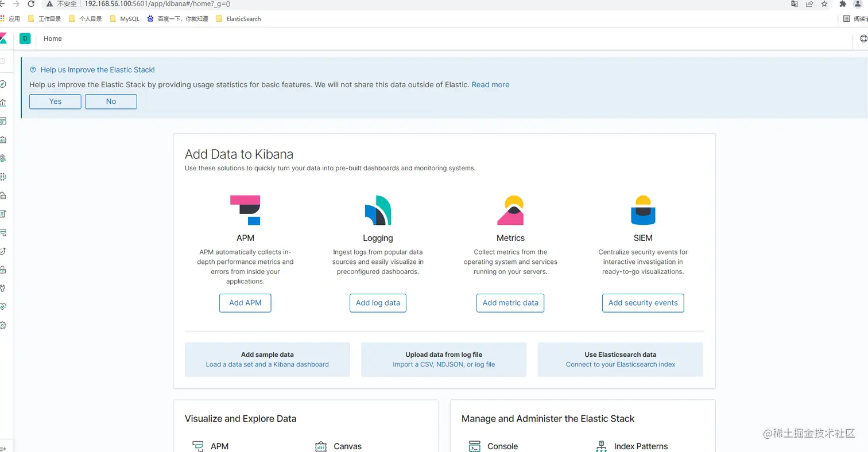
Task: Open the 百度一下 bookmark
Action: point(177,18)
